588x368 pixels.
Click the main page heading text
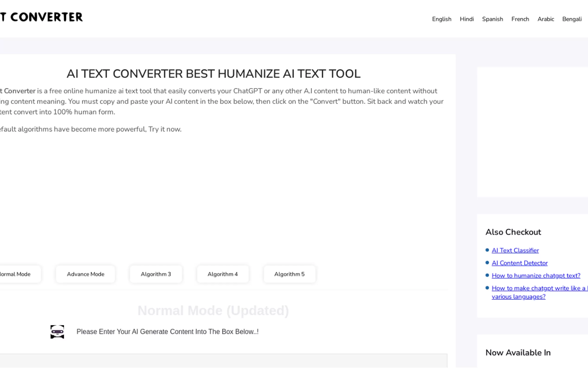(213, 74)
